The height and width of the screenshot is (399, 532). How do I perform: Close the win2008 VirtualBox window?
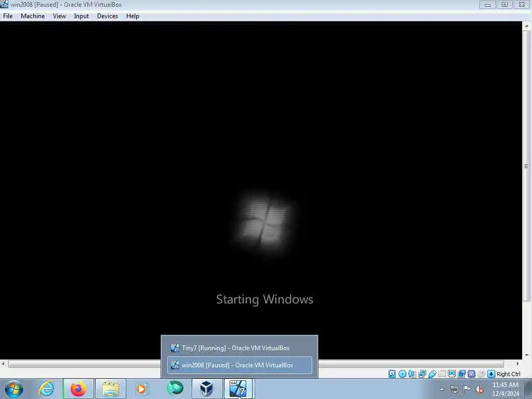pos(522,4)
